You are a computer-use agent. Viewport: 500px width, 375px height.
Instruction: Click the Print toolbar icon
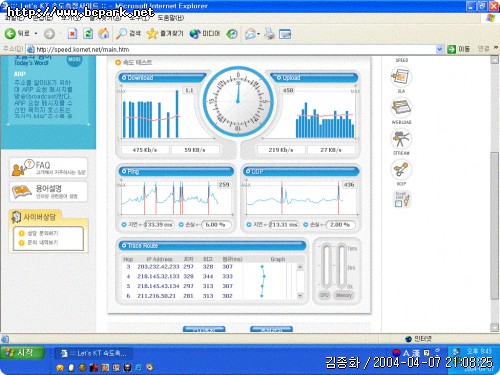pos(269,34)
